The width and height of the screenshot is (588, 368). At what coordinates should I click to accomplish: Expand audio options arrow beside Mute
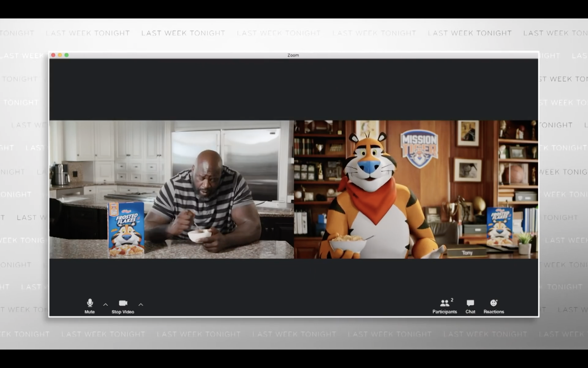106,304
